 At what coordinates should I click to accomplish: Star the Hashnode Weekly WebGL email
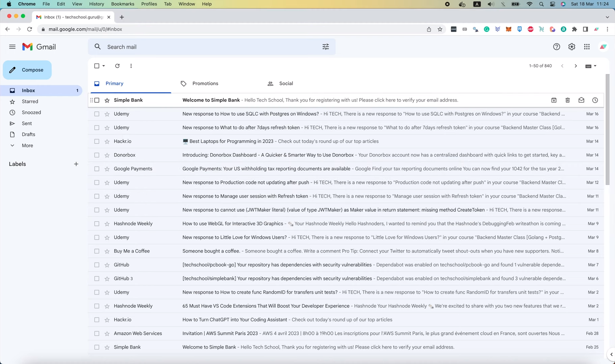(x=107, y=224)
